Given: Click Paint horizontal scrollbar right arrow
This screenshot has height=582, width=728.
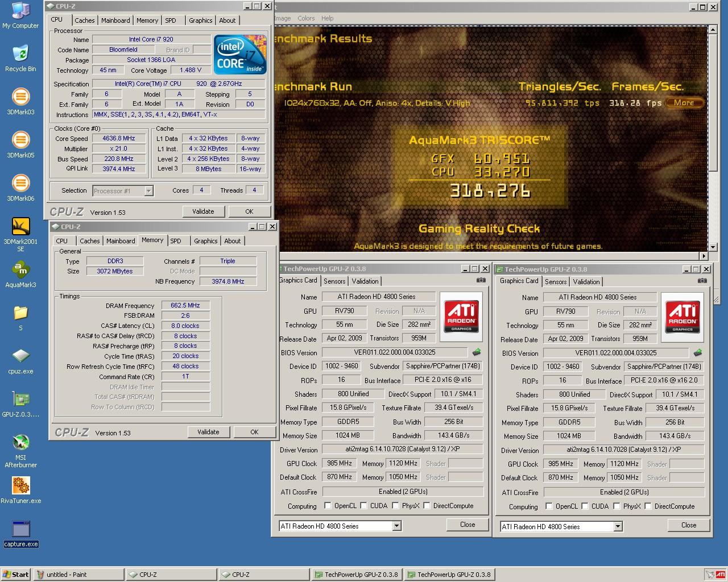Looking at the screenshot, I should [x=704, y=256].
